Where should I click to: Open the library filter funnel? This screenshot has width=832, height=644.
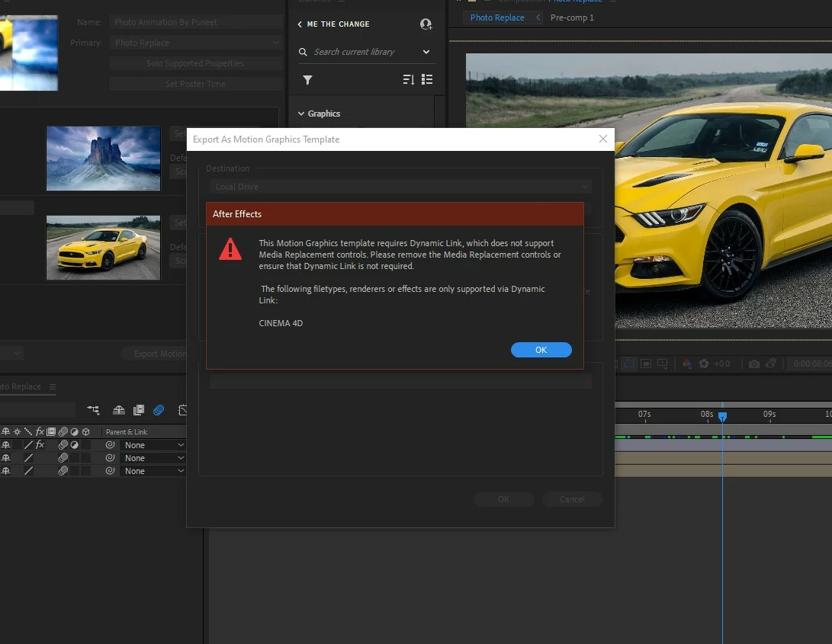[307, 80]
